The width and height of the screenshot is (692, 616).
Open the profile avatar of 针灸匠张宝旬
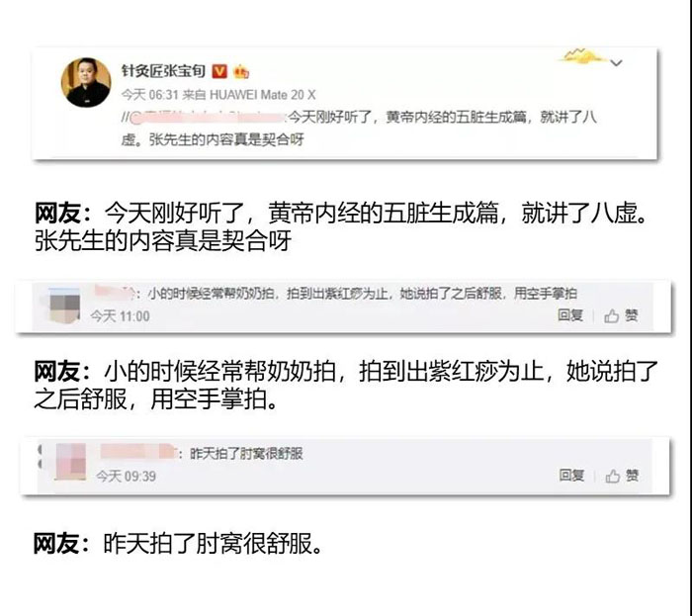86,82
